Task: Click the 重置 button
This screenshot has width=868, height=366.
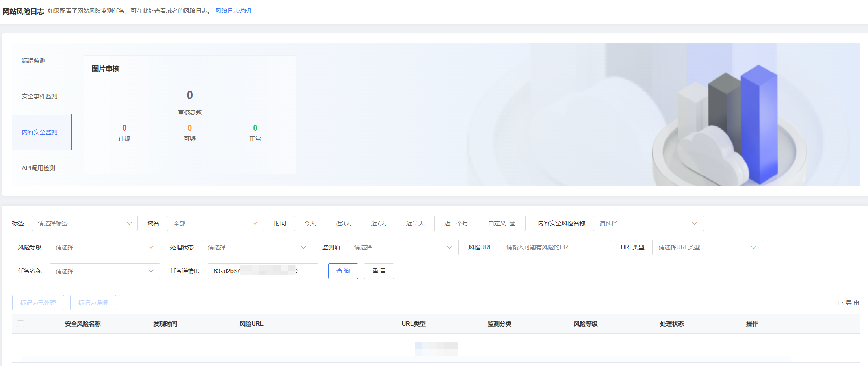Action: click(x=379, y=271)
